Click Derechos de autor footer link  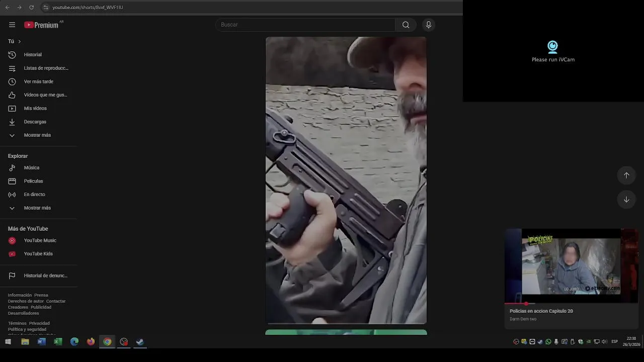point(26,301)
